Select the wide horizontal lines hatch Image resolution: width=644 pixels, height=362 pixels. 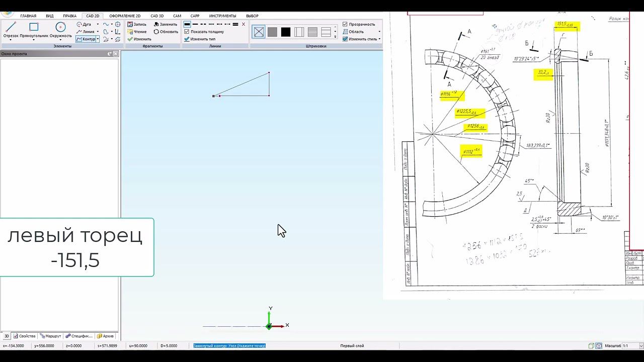coord(326,32)
